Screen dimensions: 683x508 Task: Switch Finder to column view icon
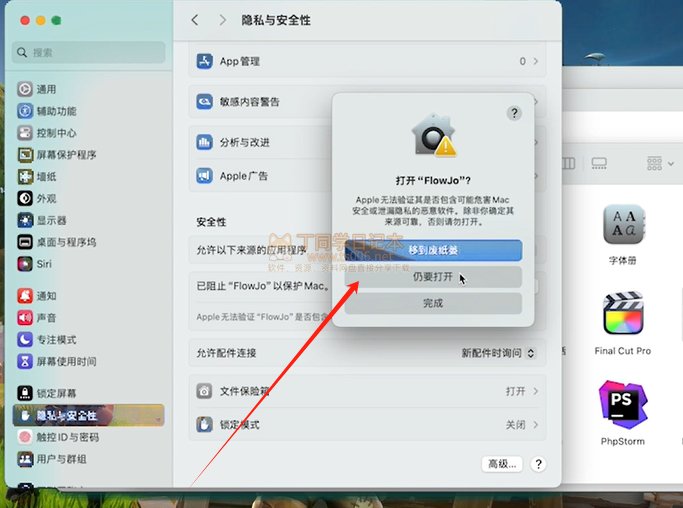point(568,163)
